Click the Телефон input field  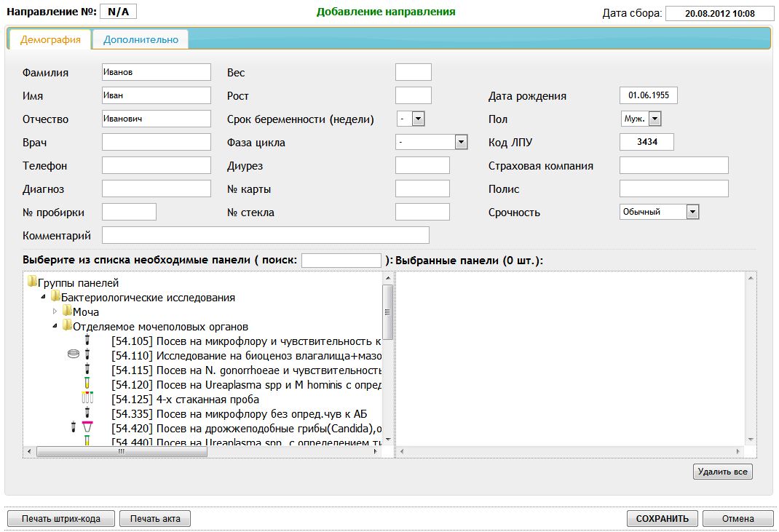[157, 165]
